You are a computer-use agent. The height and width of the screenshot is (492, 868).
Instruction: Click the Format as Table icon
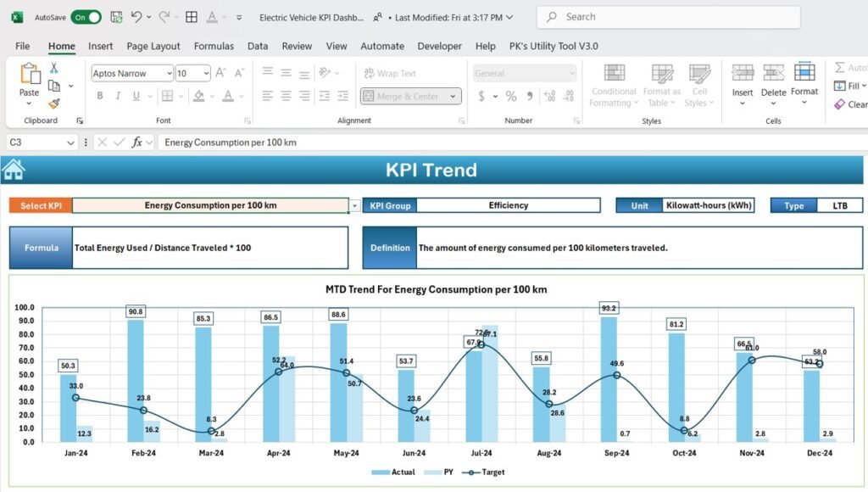pyautogui.click(x=661, y=85)
